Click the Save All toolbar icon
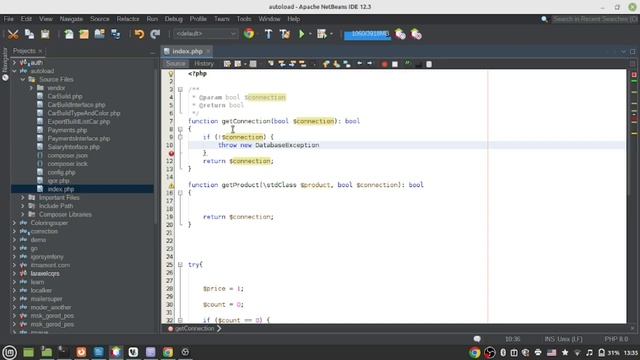This screenshot has height=360, width=640. pos(116,34)
